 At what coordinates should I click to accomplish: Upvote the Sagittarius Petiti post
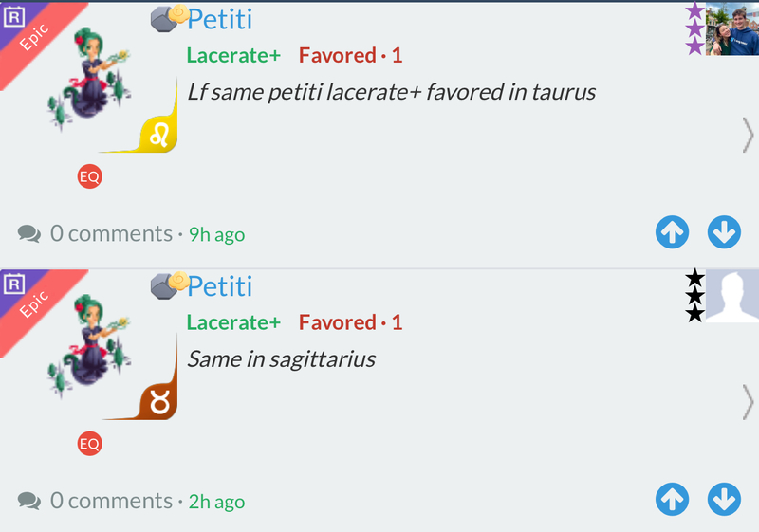coord(672,500)
